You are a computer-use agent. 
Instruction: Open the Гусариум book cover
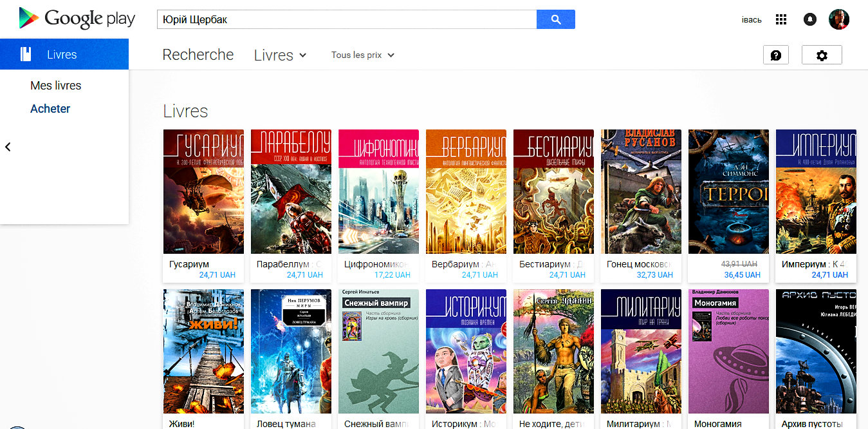pyautogui.click(x=203, y=191)
